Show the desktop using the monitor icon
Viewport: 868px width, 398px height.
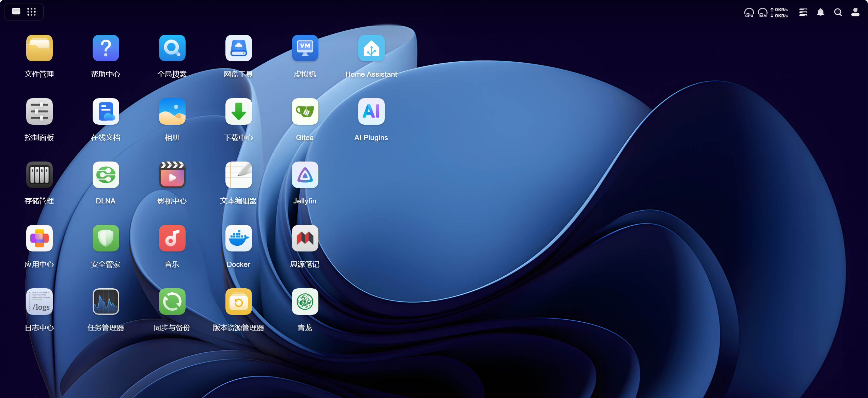pyautogui.click(x=16, y=12)
